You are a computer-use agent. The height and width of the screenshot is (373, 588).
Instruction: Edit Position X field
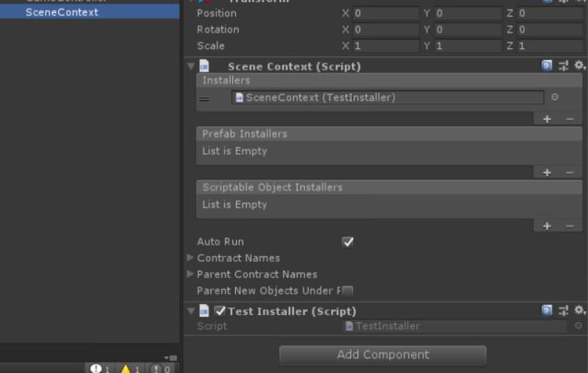tap(385, 13)
